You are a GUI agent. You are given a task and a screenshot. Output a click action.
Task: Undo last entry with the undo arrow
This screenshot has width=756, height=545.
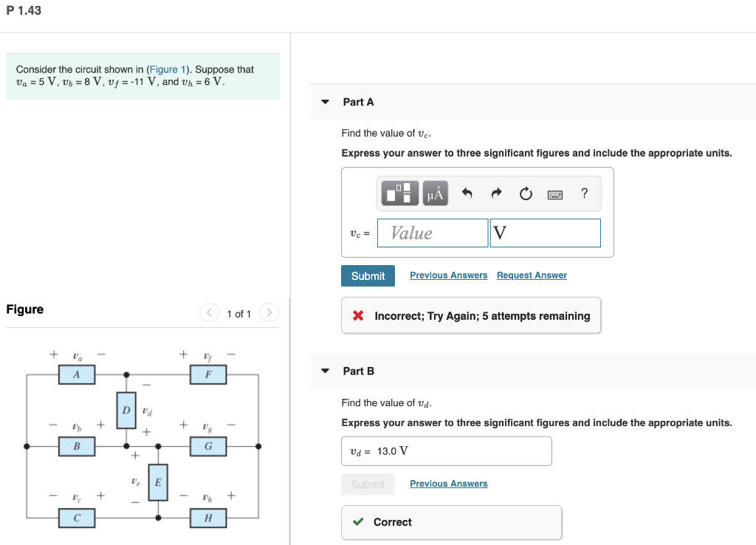pyautogui.click(x=466, y=193)
